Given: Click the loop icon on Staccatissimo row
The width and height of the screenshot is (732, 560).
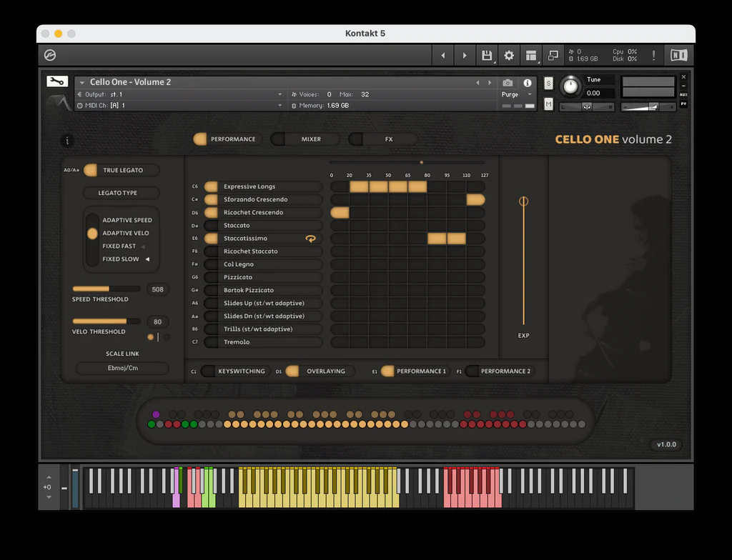Looking at the screenshot, I should click(310, 239).
